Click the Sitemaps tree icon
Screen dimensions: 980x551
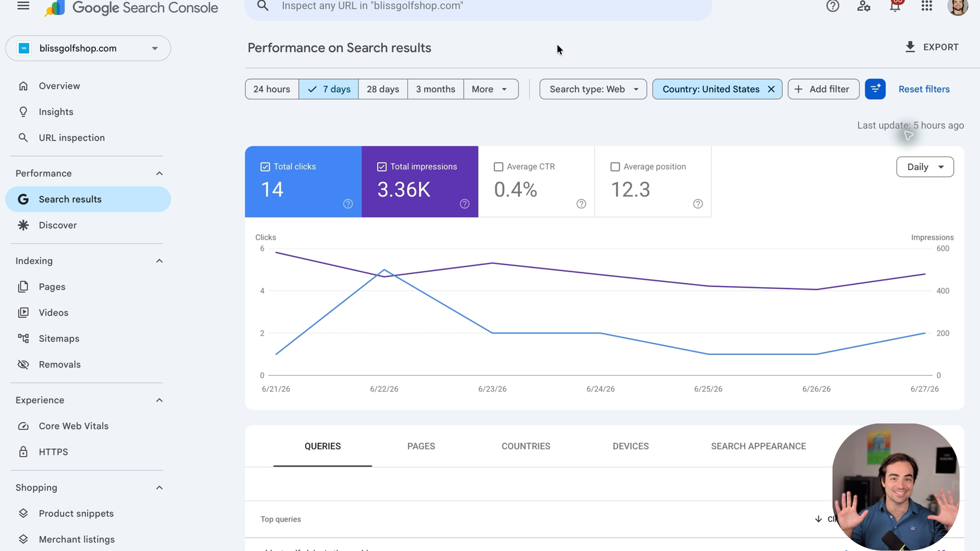[x=23, y=339]
